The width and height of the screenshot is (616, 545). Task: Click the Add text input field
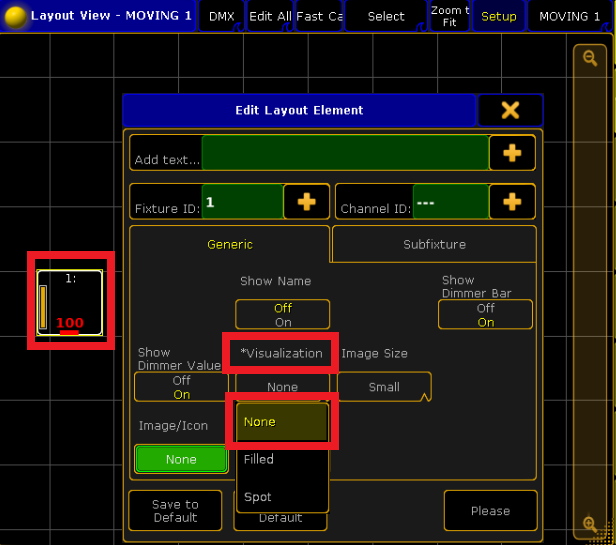[x=345, y=153]
